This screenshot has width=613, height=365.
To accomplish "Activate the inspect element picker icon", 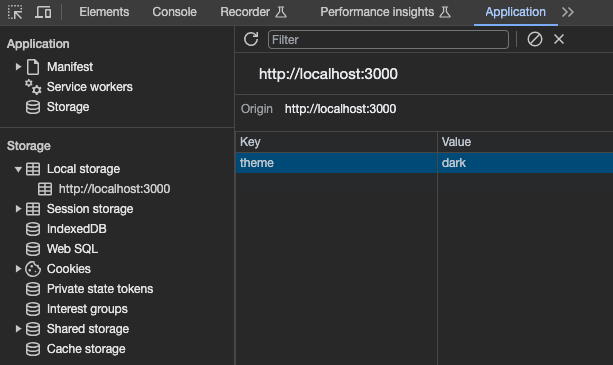I will point(15,12).
